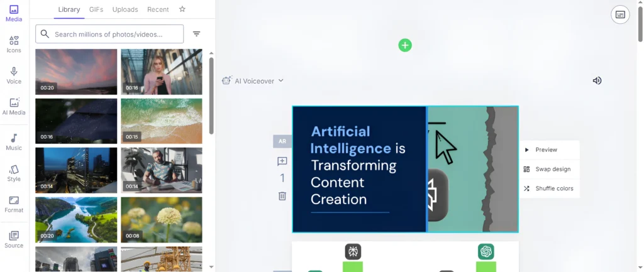Click the scene volume speaker icon
Screen dimensions: 644x272
click(x=597, y=80)
